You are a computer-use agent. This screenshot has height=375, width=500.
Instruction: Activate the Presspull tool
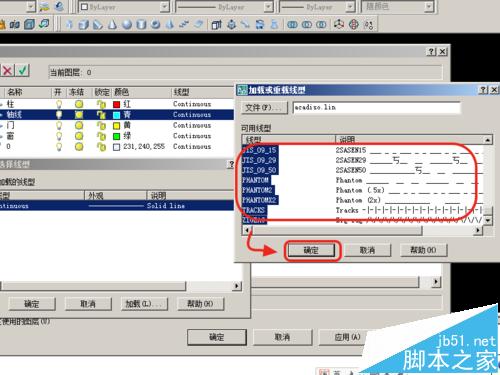(x=231, y=25)
